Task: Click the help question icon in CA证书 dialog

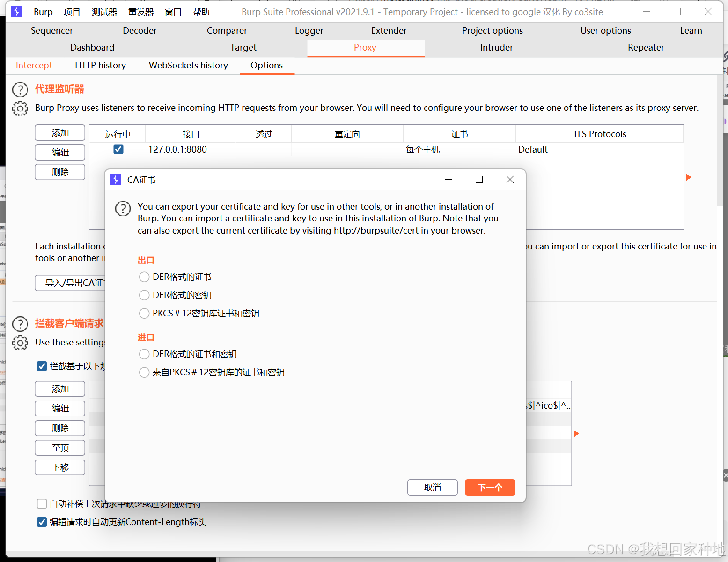Action: pyautogui.click(x=123, y=209)
